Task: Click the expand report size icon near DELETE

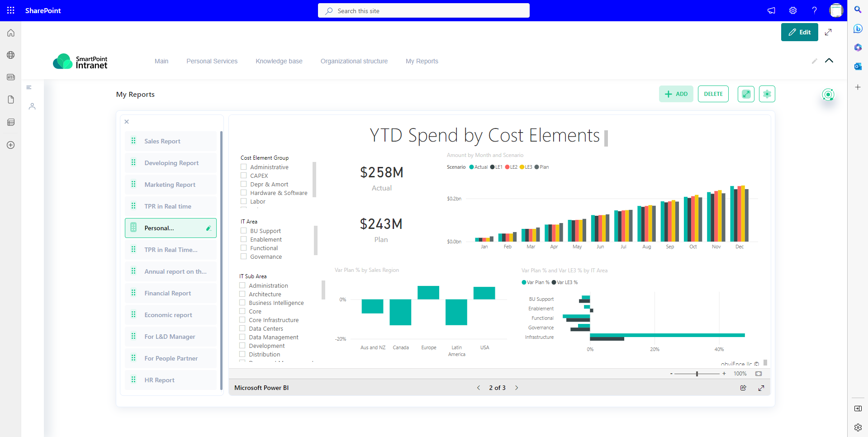Action: pyautogui.click(x=746, y=94)
